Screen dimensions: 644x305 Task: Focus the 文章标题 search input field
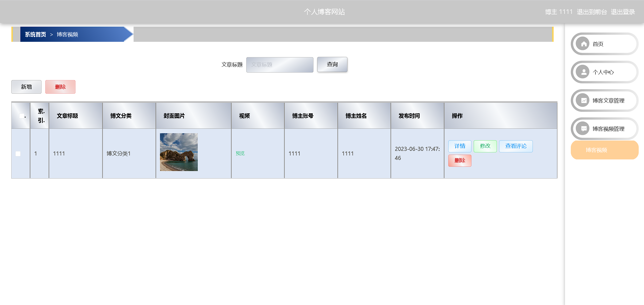[x=279, y=65]
